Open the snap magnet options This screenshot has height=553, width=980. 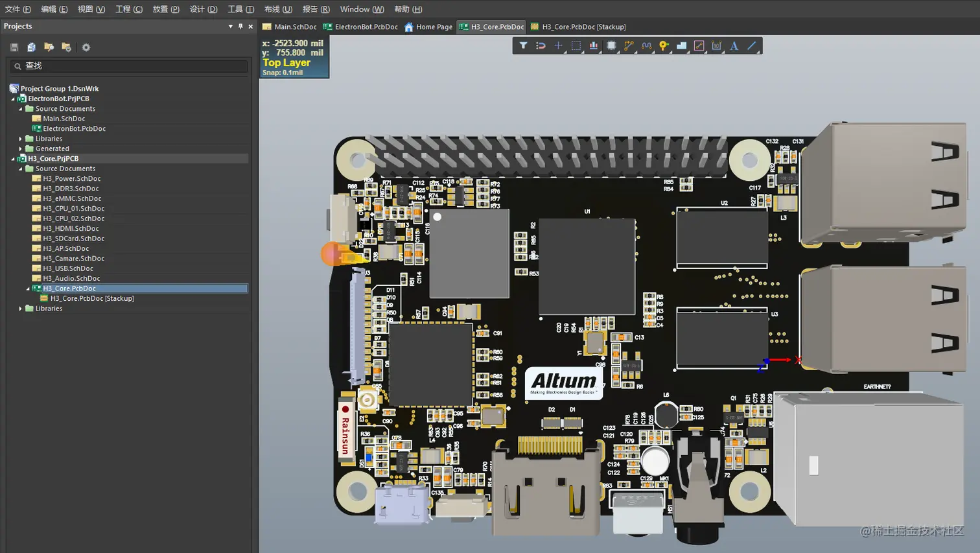pyautogui.click(x=541, y=46)
